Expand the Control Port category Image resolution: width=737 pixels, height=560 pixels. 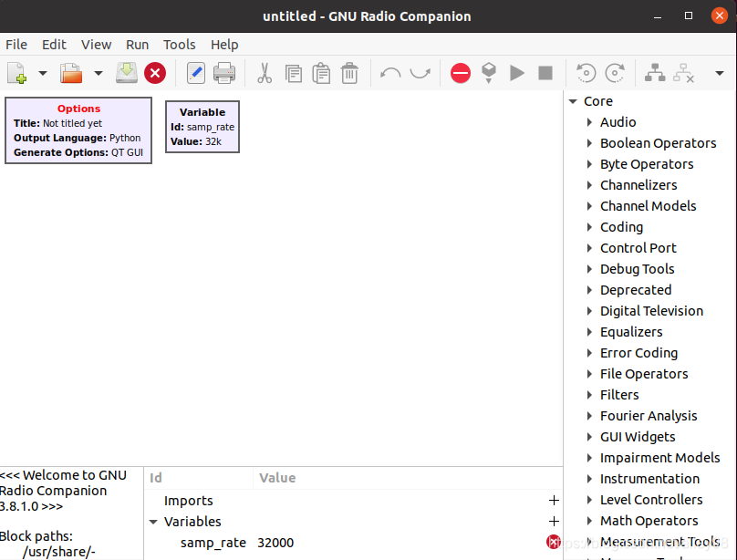[589, 248]
